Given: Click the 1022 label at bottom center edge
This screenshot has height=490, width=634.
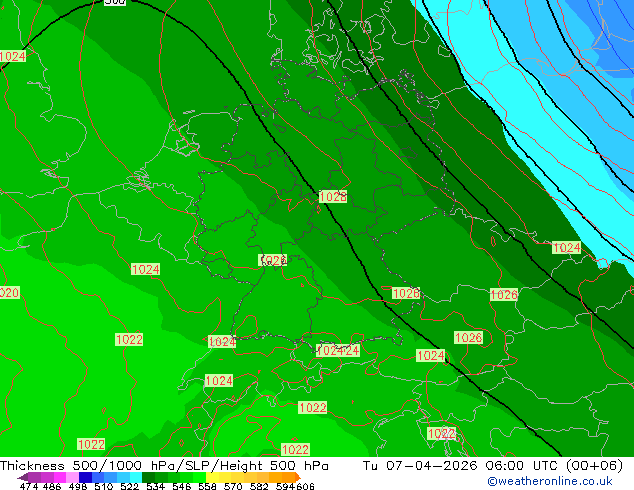Looking at the screenshot, I should click(295, 450).
